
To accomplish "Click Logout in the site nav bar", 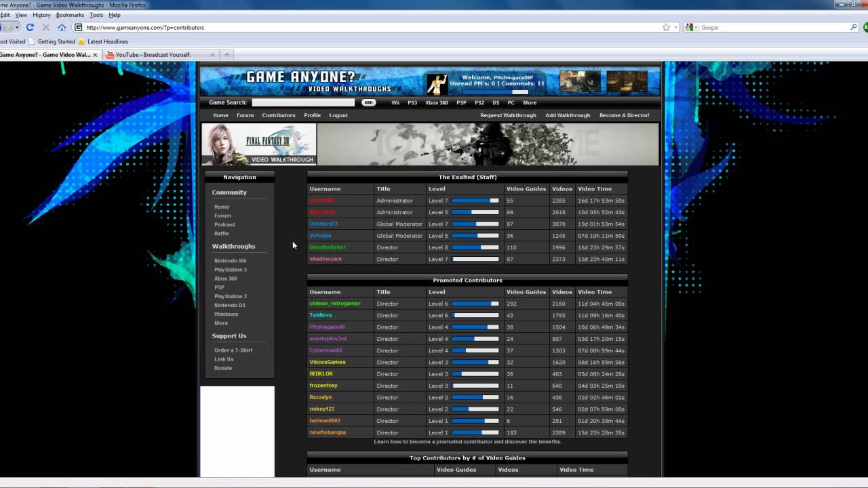I will tap(338, 115).
